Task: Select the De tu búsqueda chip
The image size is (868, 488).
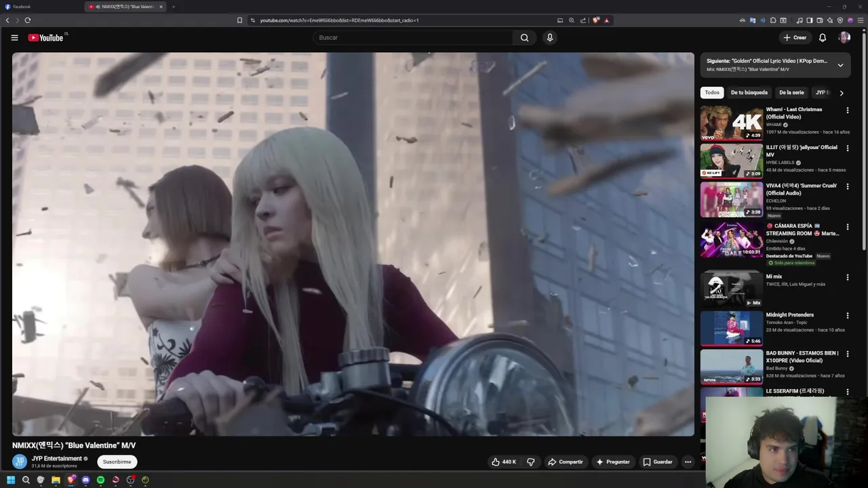Action: pos(749,93)
